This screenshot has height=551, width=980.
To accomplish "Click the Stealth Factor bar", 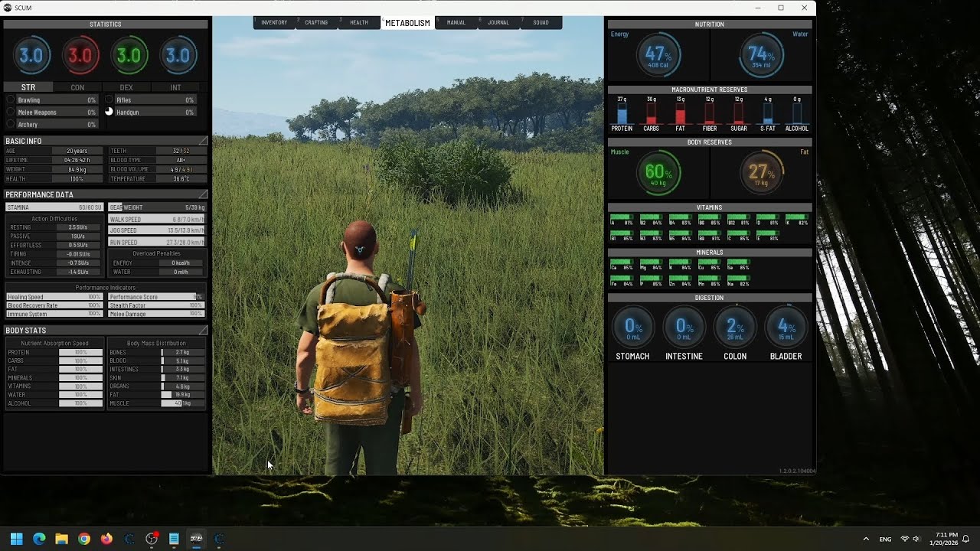I will 156,305.
